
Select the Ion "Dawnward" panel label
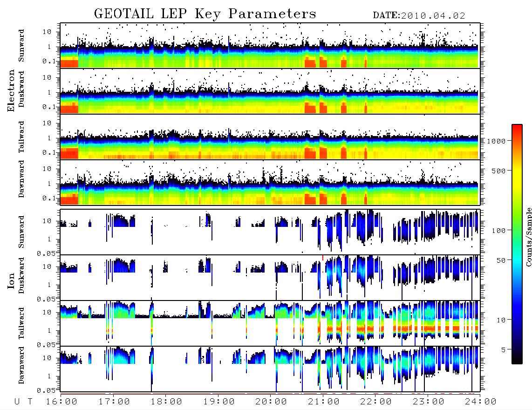tap(21, 365)
